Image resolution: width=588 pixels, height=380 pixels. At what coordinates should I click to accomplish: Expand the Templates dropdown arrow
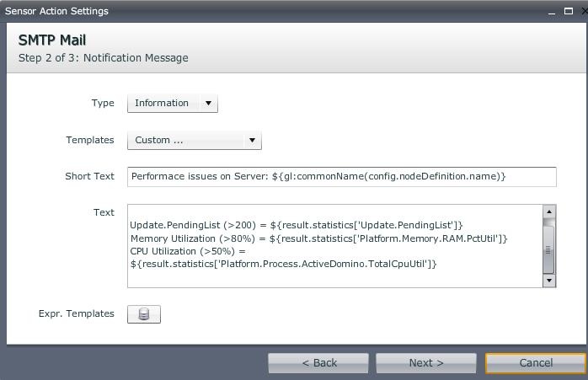[251, 141]
